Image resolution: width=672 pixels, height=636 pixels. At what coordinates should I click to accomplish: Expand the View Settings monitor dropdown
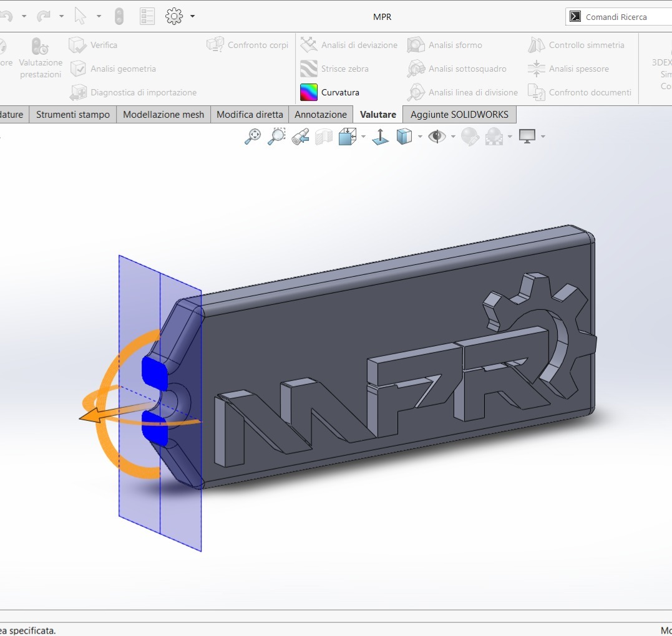[543, 137]
